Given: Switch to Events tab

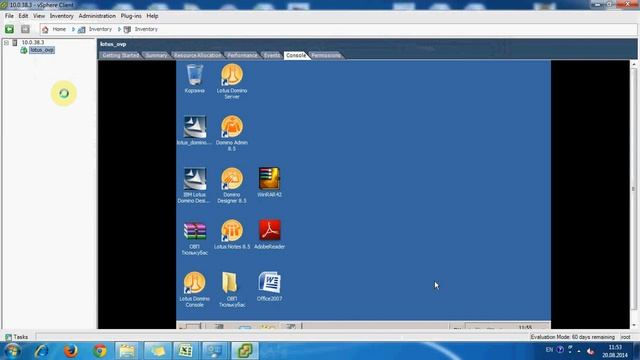Looking at the screenshot, I should tap(272, 56).
